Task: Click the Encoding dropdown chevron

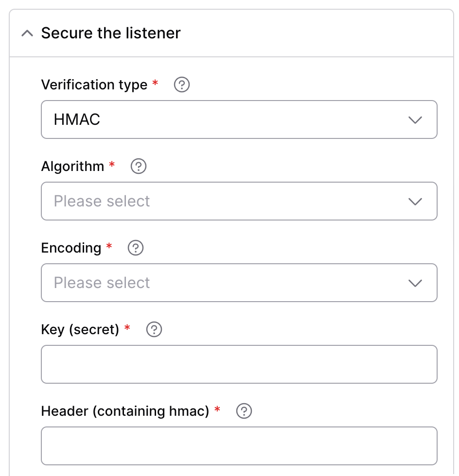Action: [x=415, y=283]
